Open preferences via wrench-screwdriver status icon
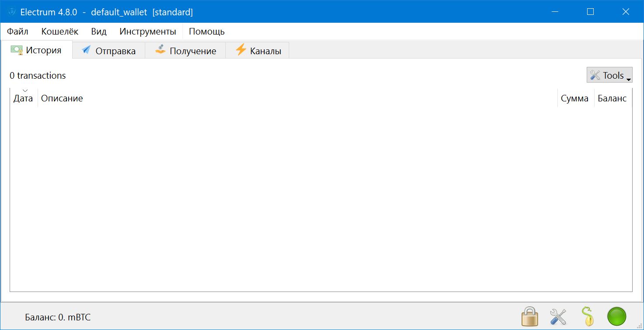This screenshot has width=644, height=330. point(558,316)
